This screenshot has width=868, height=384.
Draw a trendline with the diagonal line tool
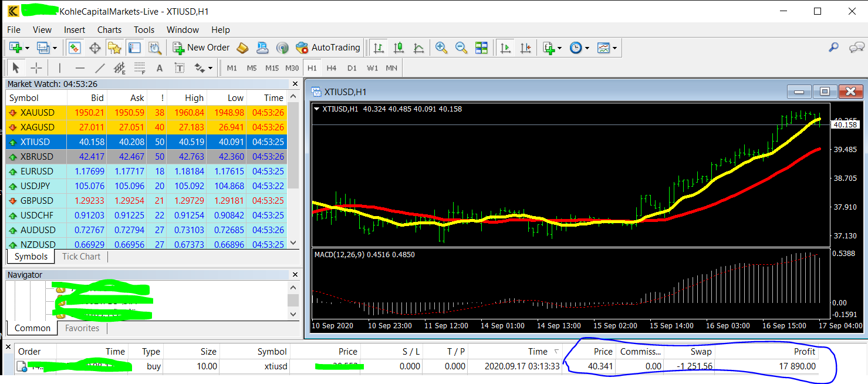100,68
